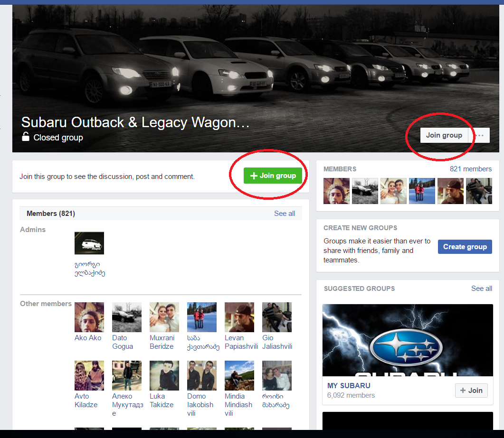This screenshot has height=438, width=504.
Task: Click the Luka Takidze name link
Action: 162,401
